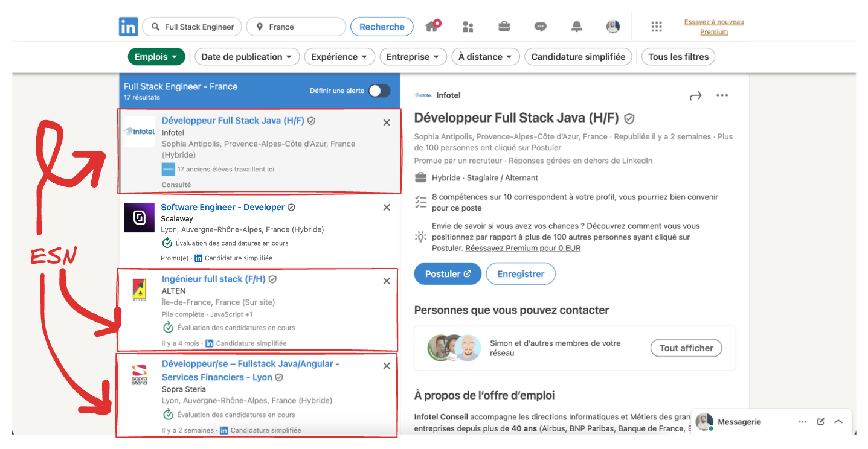Open the "Date de publication" filter
This screenshot has width=868, height=449.
(x=247, y=57)
